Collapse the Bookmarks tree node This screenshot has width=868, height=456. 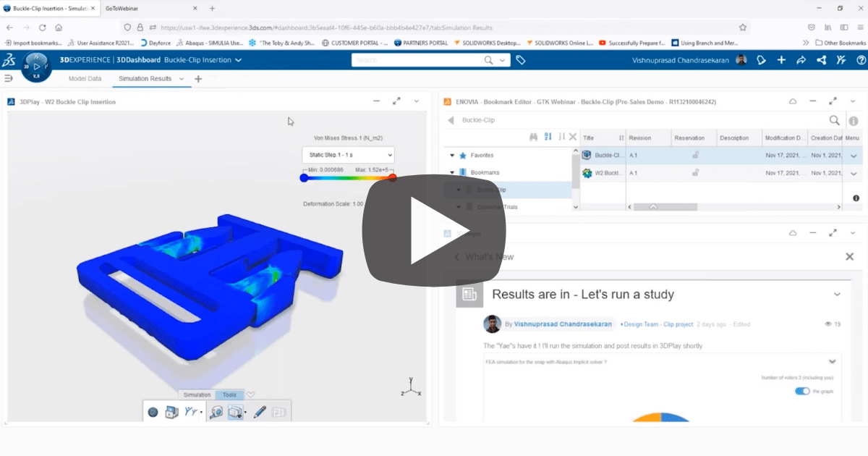[x=452, y=172]
